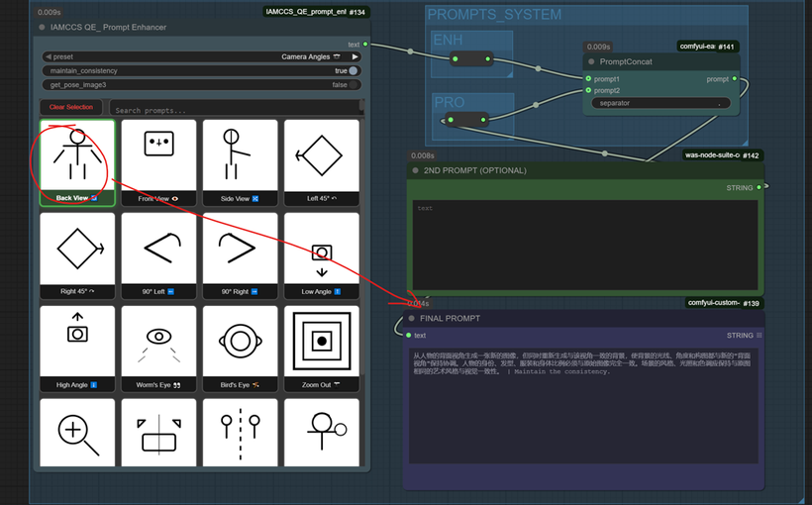
Task: Toggle maintain_consistency switch off
Action: click(x=354, y=71)
